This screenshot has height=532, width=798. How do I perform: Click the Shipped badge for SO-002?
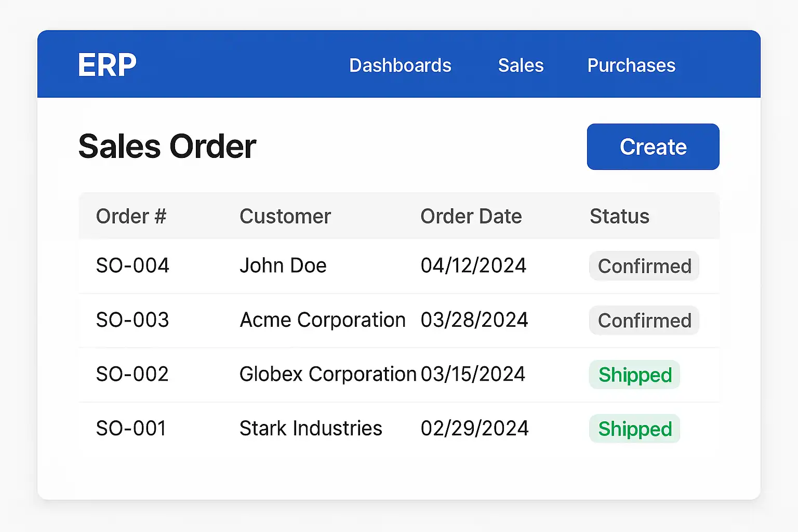point(635,375)
